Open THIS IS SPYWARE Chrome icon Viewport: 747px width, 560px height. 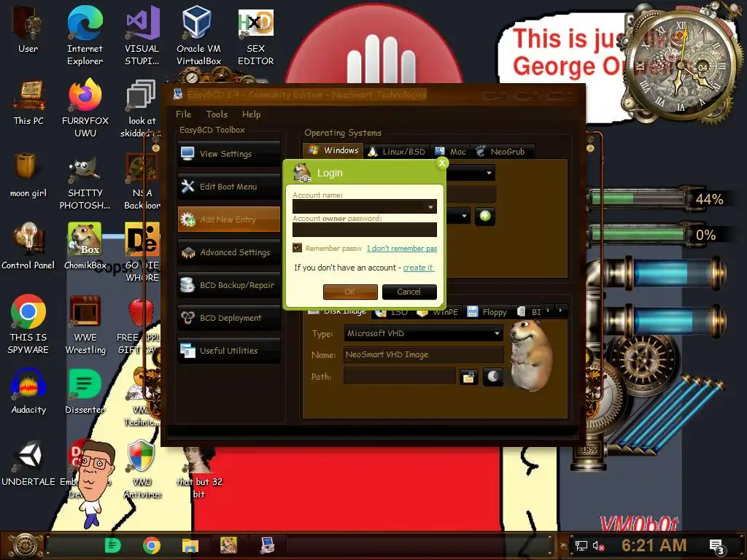pos(28,324)
